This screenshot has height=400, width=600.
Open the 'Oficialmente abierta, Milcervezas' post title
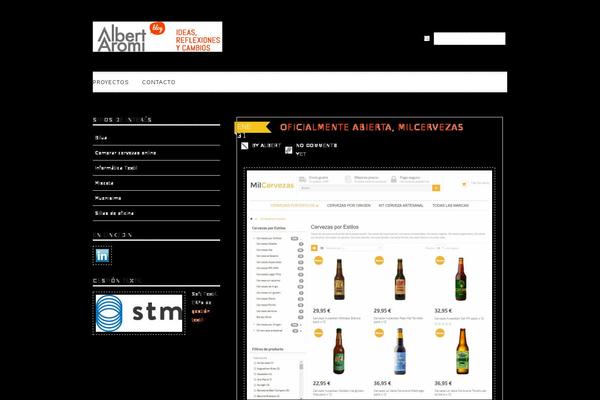point(372,127)
